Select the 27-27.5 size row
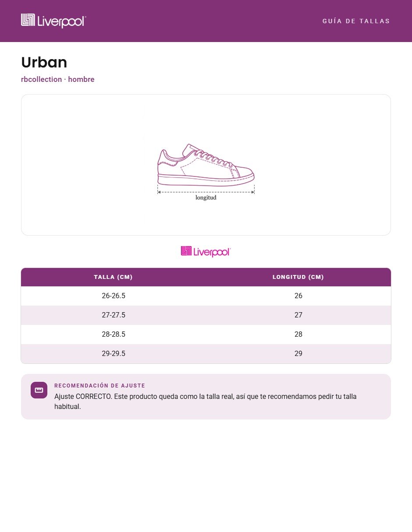This screenshot has height=532, width=412. tap(206, 315)
